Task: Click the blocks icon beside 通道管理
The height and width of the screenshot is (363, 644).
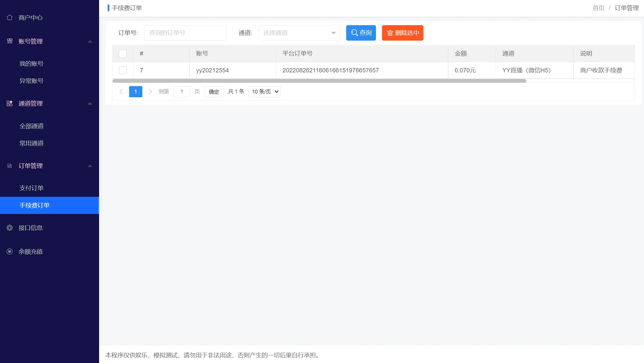Action: click(9, 103)
